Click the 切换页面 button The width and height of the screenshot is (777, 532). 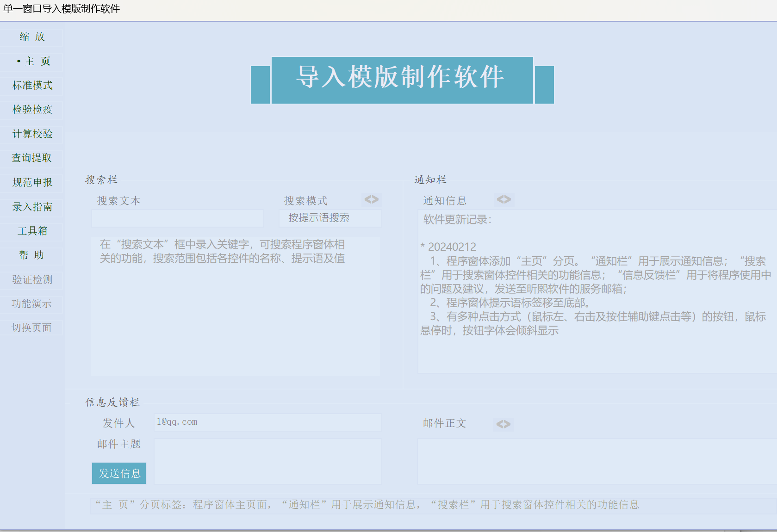[32, 328]
